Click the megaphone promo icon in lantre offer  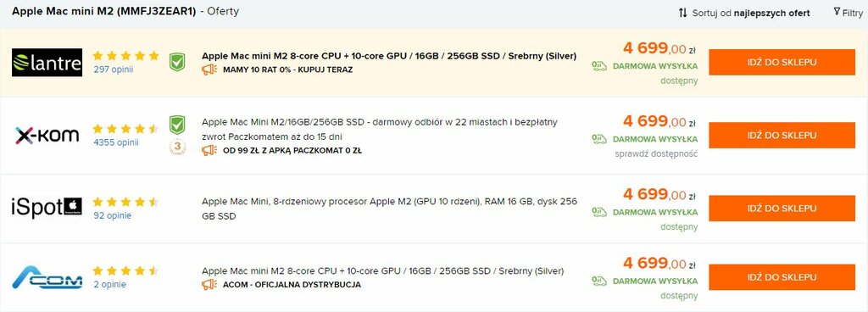pyautogui.click(x=209, y=70)
